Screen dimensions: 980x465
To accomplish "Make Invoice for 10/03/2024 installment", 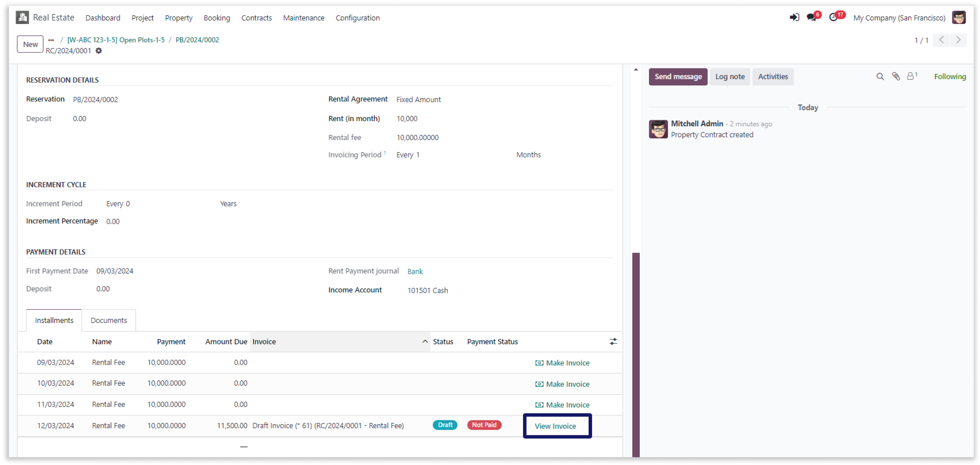I will pos(562,384).
